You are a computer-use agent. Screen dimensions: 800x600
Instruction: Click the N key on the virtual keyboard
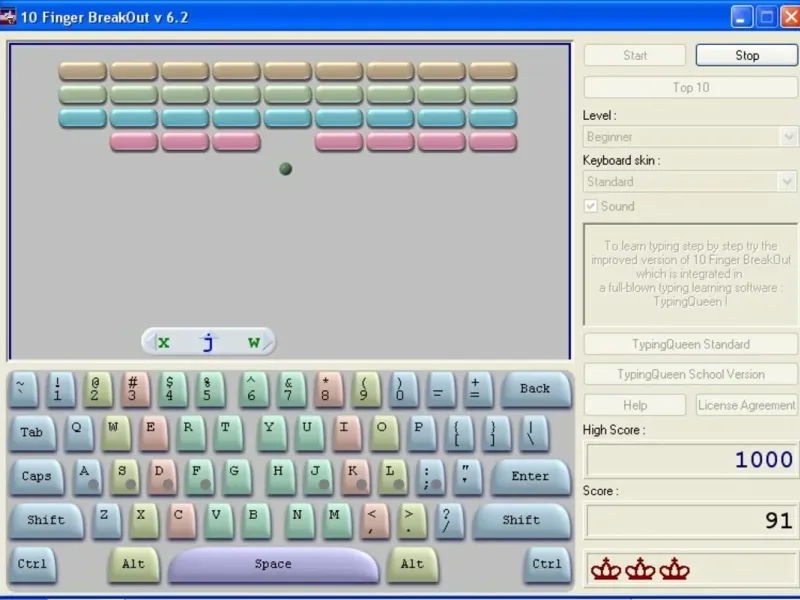(299, 521)
